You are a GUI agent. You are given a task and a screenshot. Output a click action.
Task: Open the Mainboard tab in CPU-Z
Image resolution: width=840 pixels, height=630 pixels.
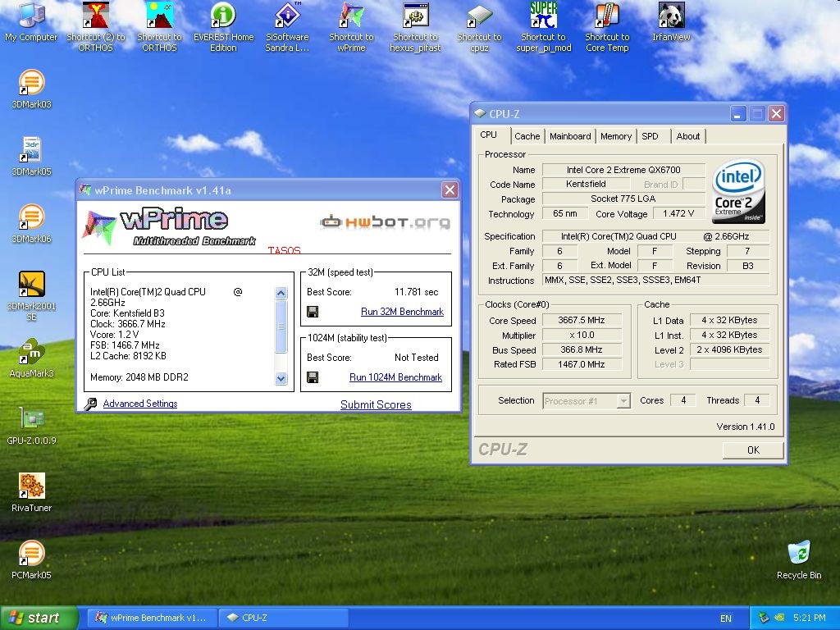pyautogui.click(x=570, y=136)
